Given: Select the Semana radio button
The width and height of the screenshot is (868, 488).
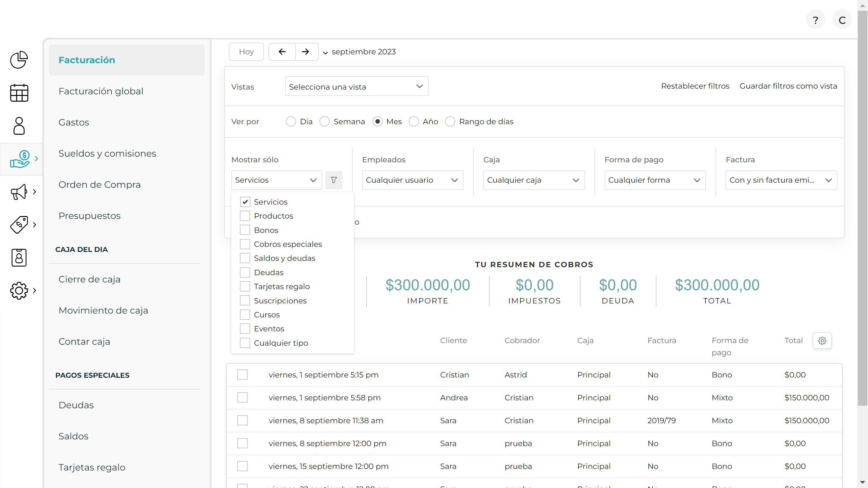Looking at the screenshot, I should (324, 121).
